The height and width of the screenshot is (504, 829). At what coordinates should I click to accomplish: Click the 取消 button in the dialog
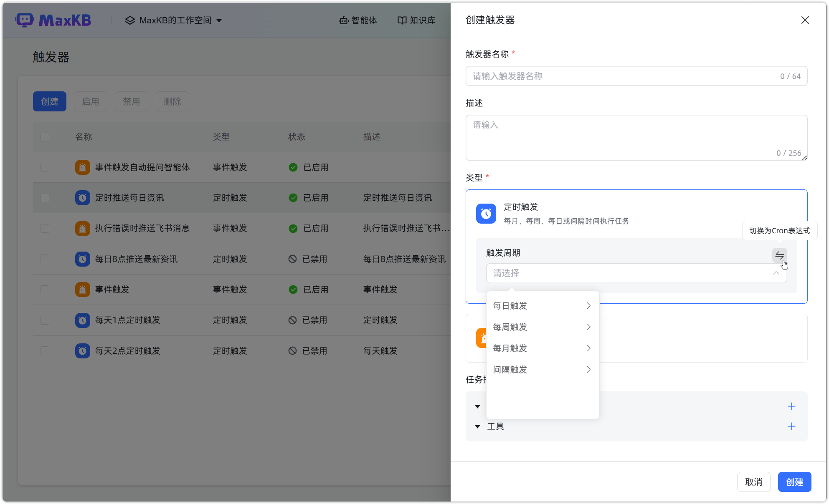753,482
